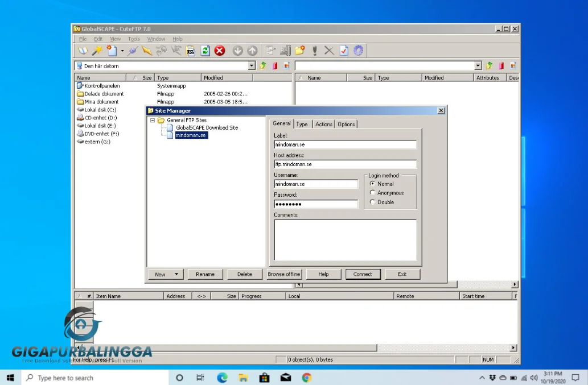Click the Exit button
Image resolution: width=588 pixels, height=385 pixels.
point(402,274)
